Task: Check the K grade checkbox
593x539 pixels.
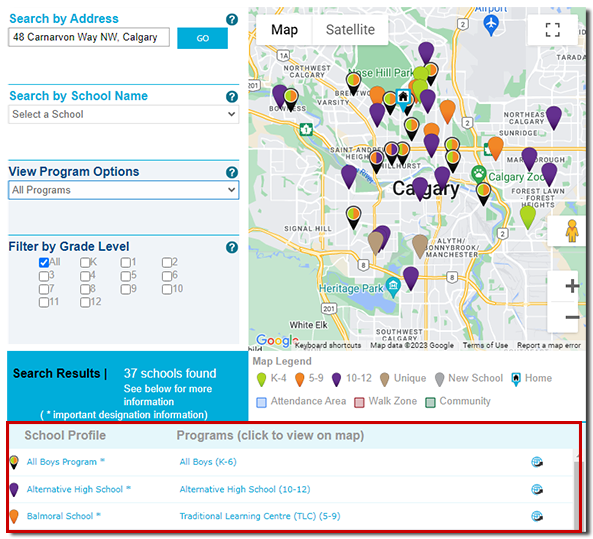Action: [x=85, y=263]
